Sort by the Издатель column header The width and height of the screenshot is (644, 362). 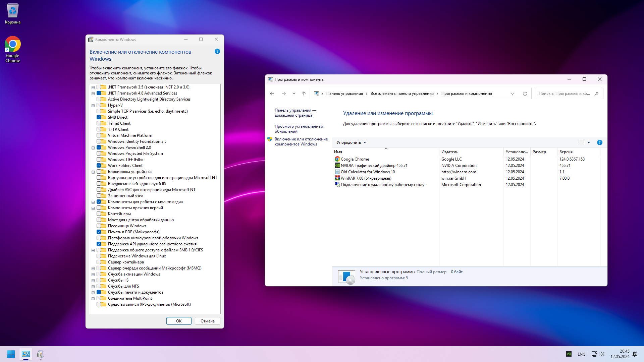pyautogui.click(x=449, y=152)
